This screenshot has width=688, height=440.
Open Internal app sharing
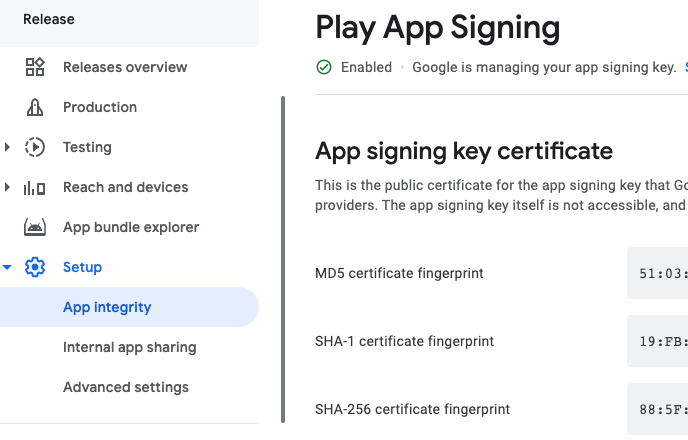pyautogui.click(x=129, y=347)
